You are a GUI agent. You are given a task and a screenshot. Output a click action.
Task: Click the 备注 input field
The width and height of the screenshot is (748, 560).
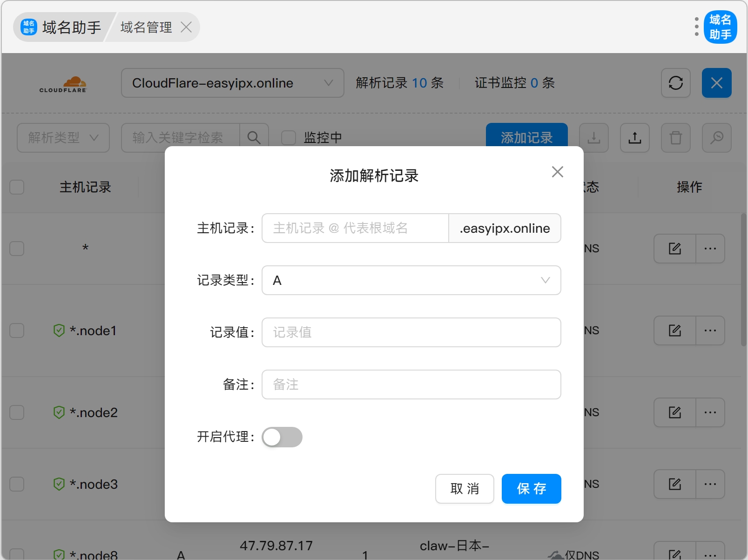click(x=411, y=385)
